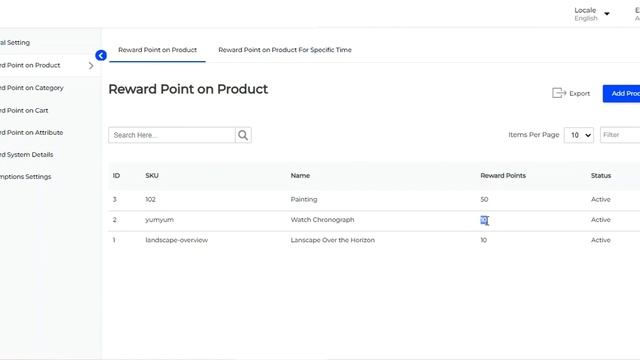Sort by Reward Points column header
Viewport: 640px width, 360px height.
[503, 176]
